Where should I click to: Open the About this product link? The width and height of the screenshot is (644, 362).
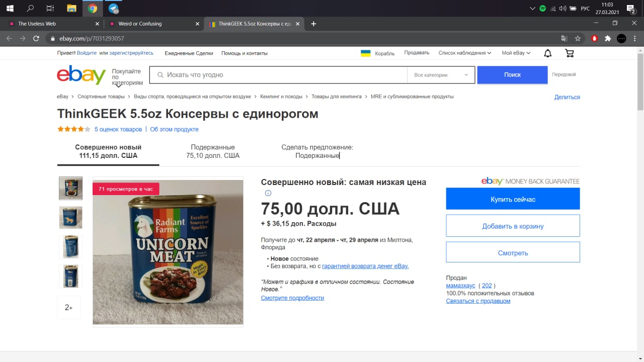point(174,129)
